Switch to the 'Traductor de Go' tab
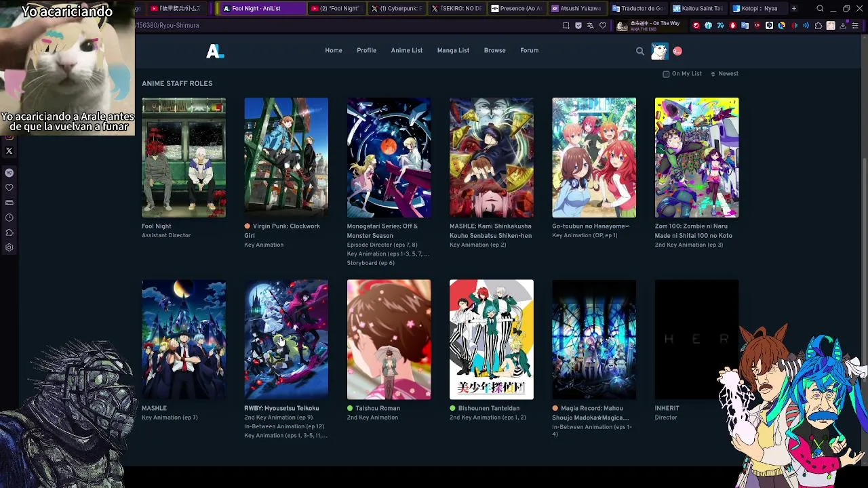This screenshot has width=868, height=488. pyautogui.click(x=638, y=9)
